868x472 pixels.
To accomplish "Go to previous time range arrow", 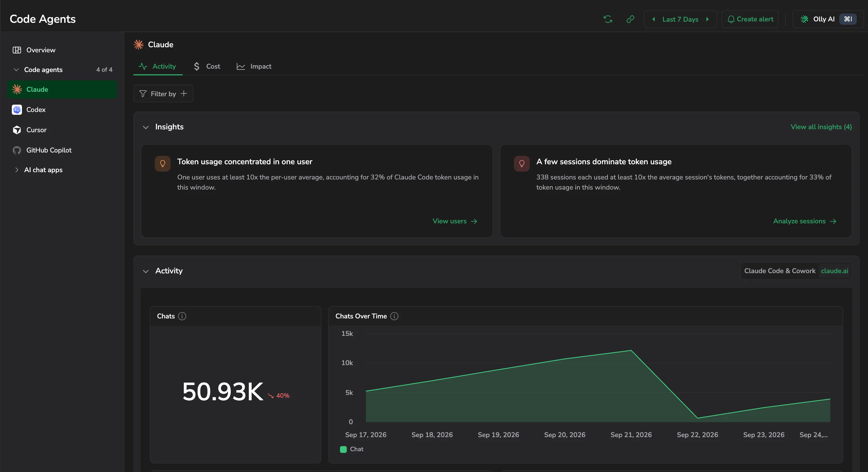I will [653, 19].
